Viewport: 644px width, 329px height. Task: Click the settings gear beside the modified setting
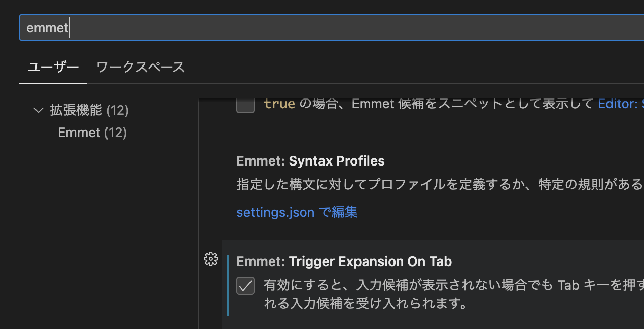click(211, 259)
